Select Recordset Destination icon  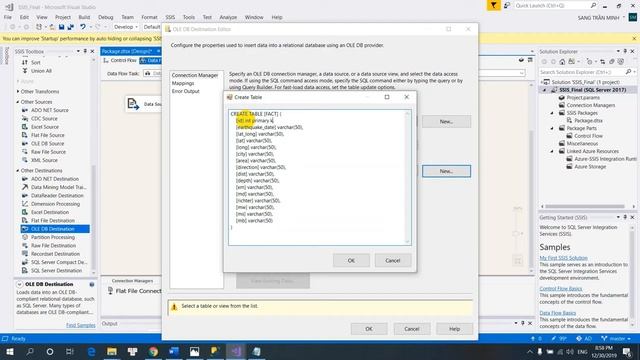[25, 254]
